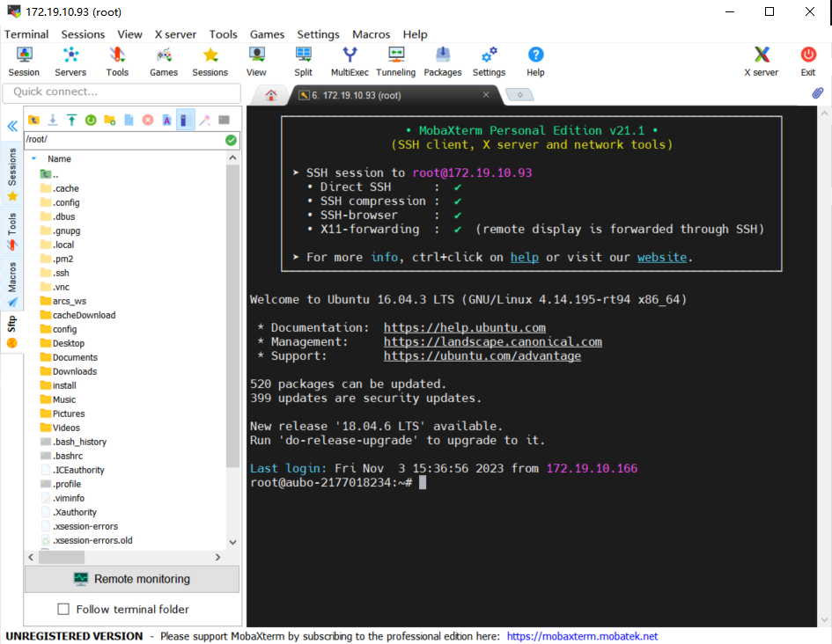Open the Settings gears toolbar icon
Screen dimensions: 832x644
tap(490, 62)
